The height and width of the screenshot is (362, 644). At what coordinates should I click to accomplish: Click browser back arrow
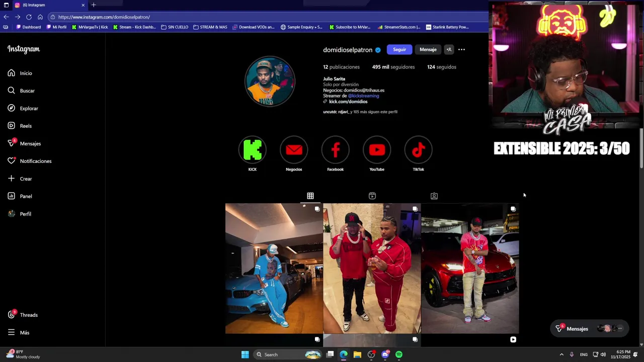click(6, 17)
